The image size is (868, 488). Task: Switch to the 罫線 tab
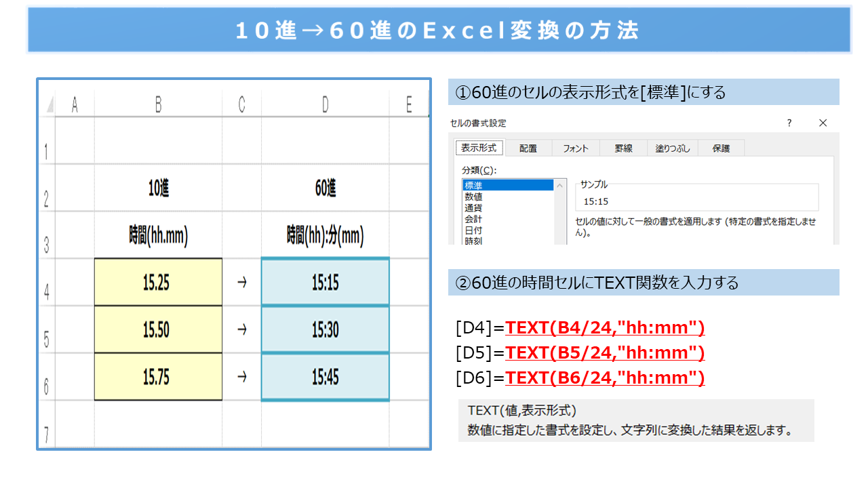pos(623,148)
